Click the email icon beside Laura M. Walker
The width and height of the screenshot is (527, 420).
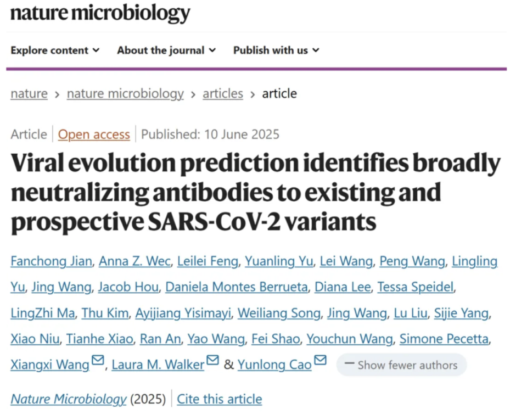pos(212,360)
